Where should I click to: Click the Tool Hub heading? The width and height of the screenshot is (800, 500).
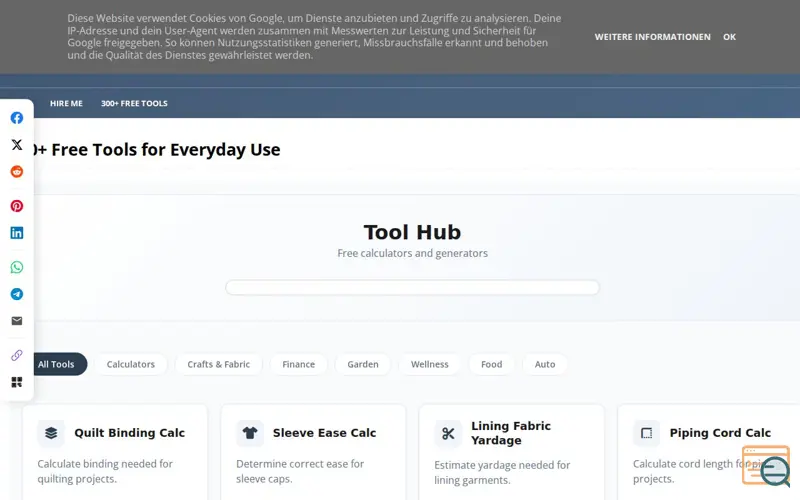[x=412, y=232]
